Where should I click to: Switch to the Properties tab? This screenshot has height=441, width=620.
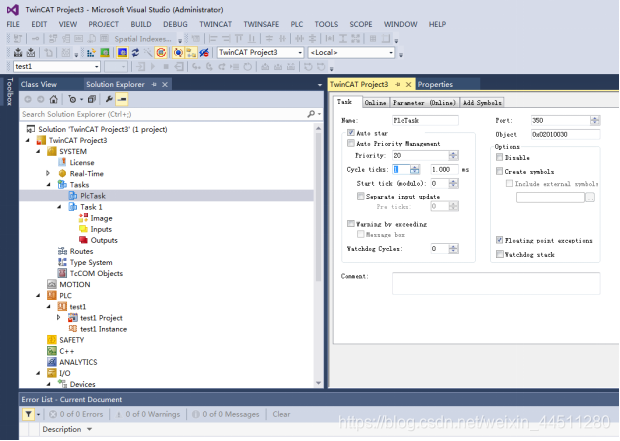(x=435, y=84)
